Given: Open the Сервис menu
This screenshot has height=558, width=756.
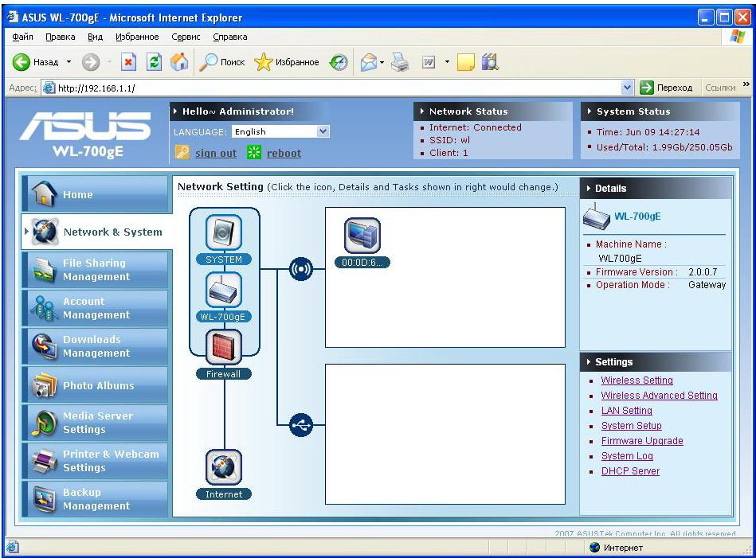Looking at the screenshot, I should tap(186, 37).
